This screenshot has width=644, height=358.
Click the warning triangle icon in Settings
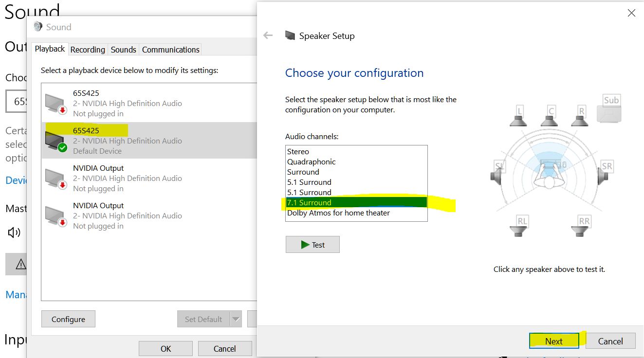tap(21, 264)
